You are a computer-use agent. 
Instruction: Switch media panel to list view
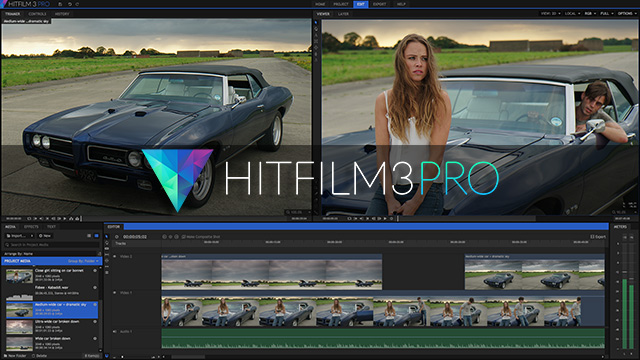tap(89, 236)
